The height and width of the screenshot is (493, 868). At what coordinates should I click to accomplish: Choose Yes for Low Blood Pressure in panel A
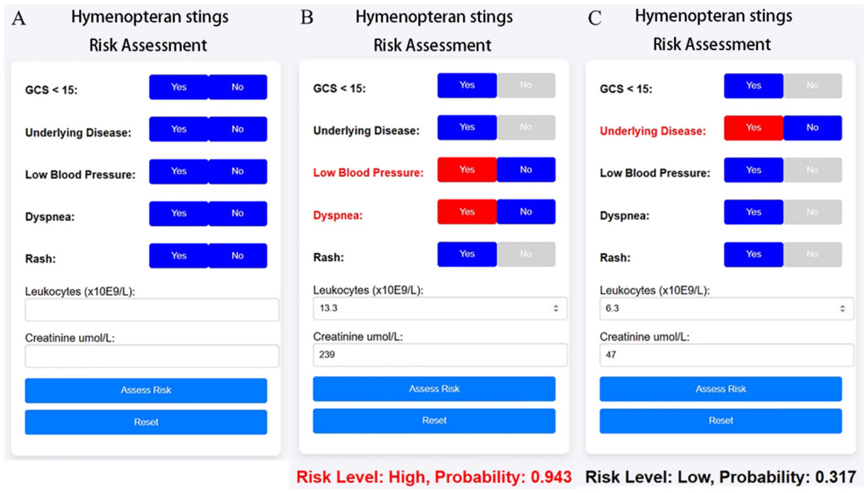pos(178,172)
